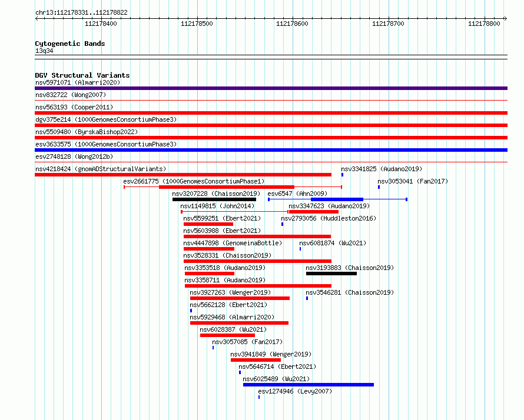Select the blue nsv3053041 marker
This screenshot has width=524, height=420.
tap(379, 187)
